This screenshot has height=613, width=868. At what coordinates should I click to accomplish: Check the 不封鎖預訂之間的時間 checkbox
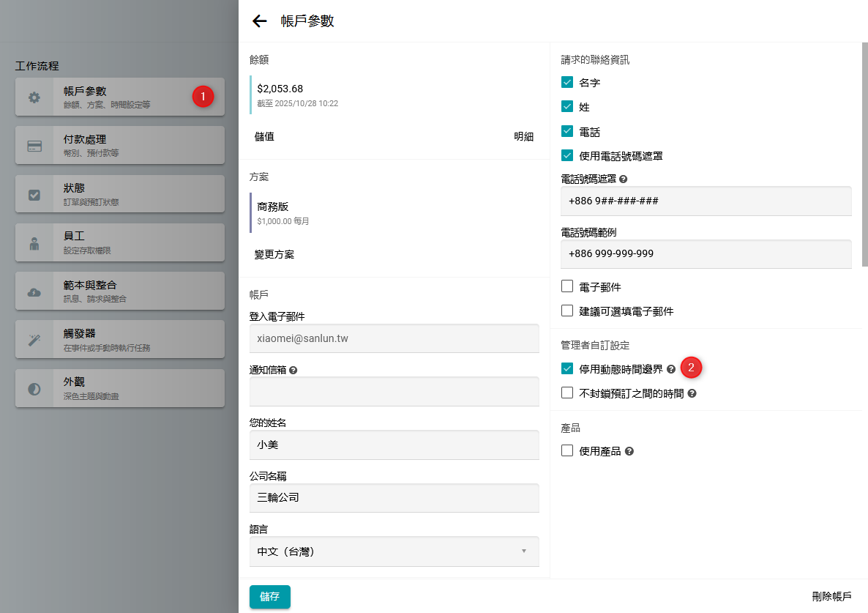[x=567, y=393]
